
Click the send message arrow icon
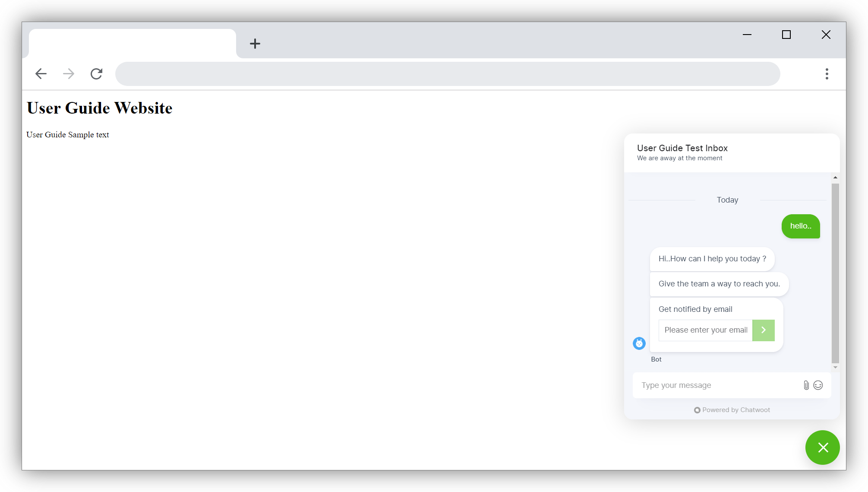pos(763,330)
